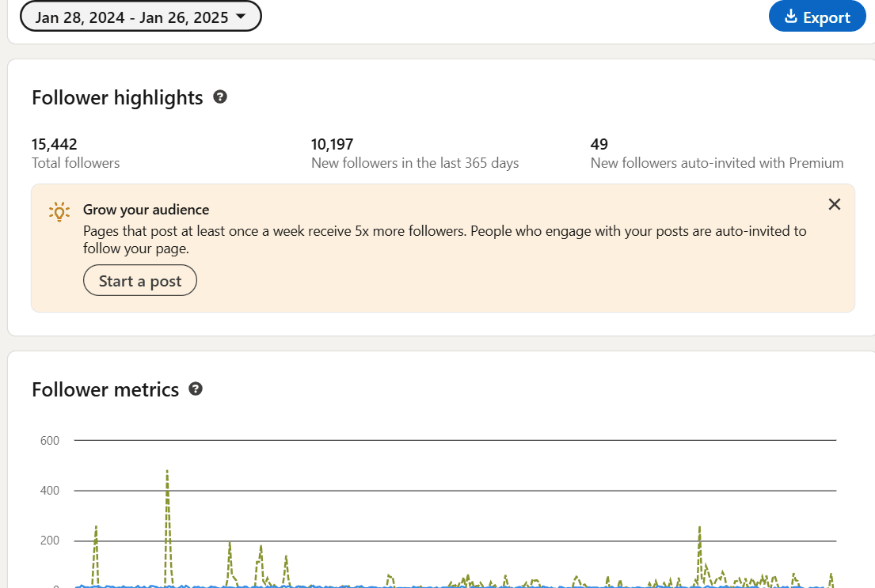Image resolution: width=875 pixels, height=588 pixels.
Task: Click the Total followers label
Action: (76, 163)
